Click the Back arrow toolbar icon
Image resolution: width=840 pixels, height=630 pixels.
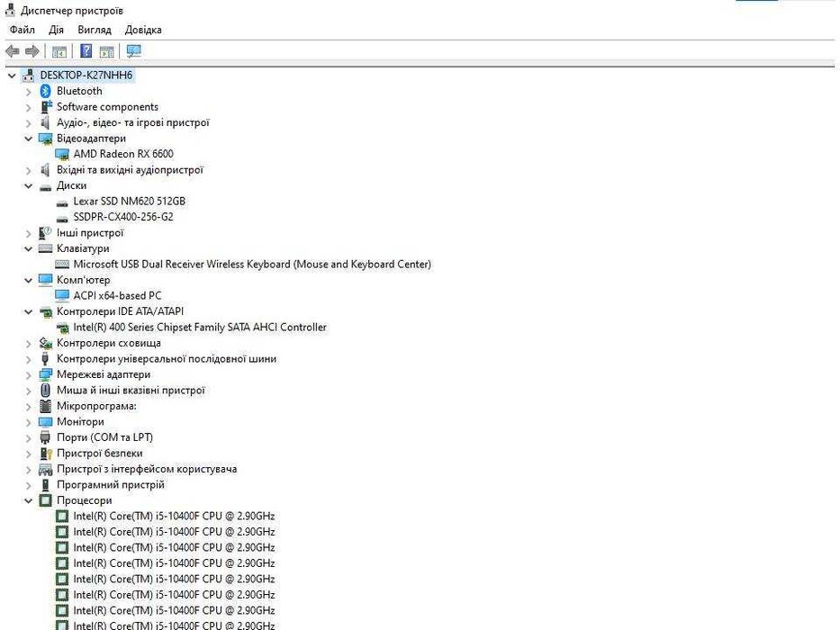(x=13, y=51)
